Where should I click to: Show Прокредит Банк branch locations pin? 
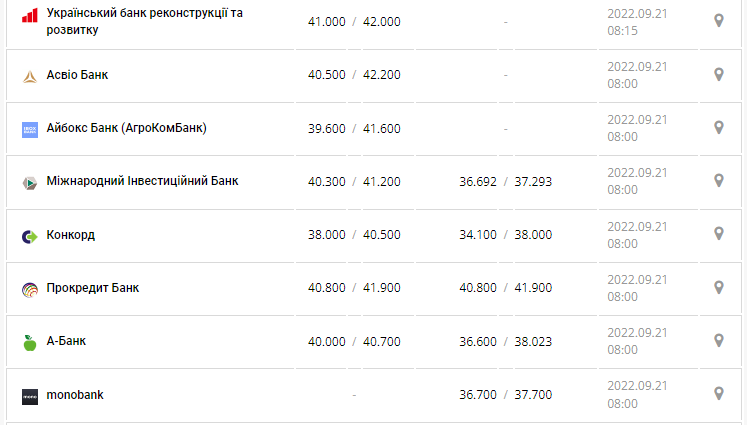click(x=718, y=287)
